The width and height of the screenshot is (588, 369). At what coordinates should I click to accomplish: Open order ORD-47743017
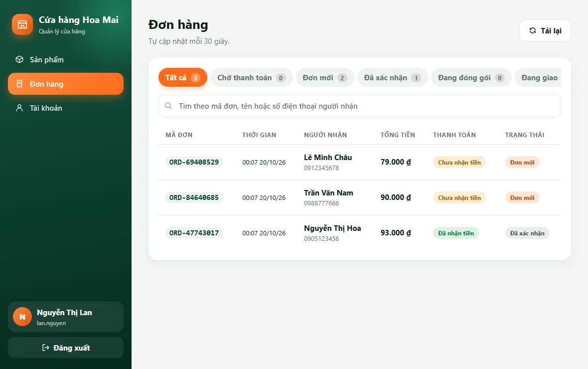(x=194, y=233)
